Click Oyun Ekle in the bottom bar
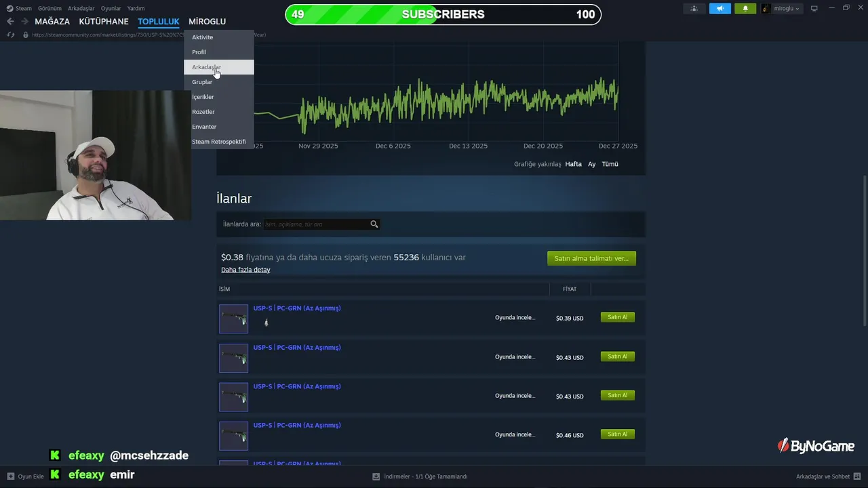The width and height of the screenshot is (868, 488). tap(31, 476)
